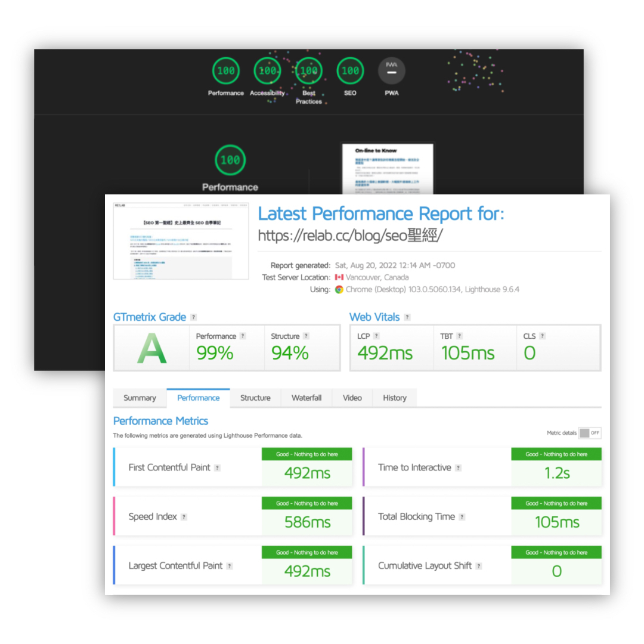Click the Canada flag icon
644x644 pixels.
(x=339, y=277)
